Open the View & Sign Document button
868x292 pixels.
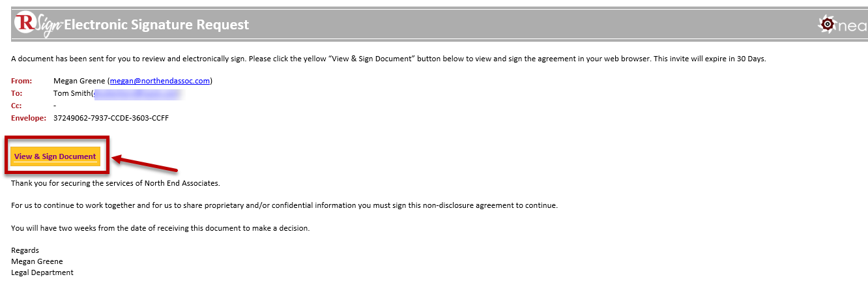55,156
